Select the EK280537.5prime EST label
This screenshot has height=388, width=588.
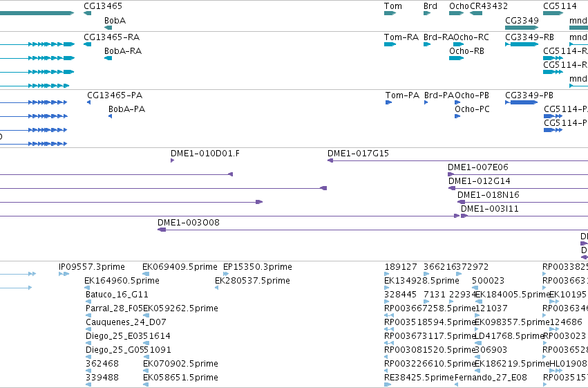[x=252, y=281]
